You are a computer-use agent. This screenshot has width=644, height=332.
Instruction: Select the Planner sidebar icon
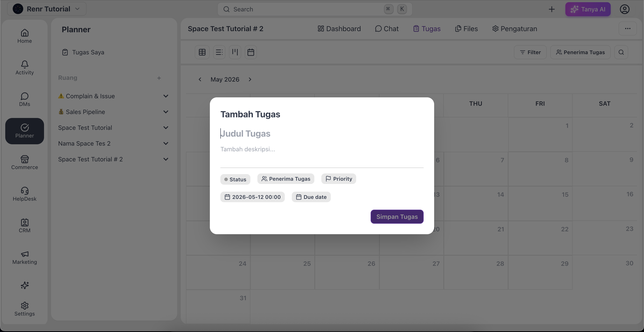pos(25,131)
